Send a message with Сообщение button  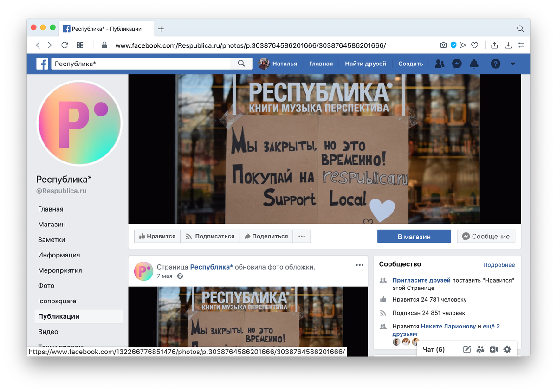[x=486, y=236]
